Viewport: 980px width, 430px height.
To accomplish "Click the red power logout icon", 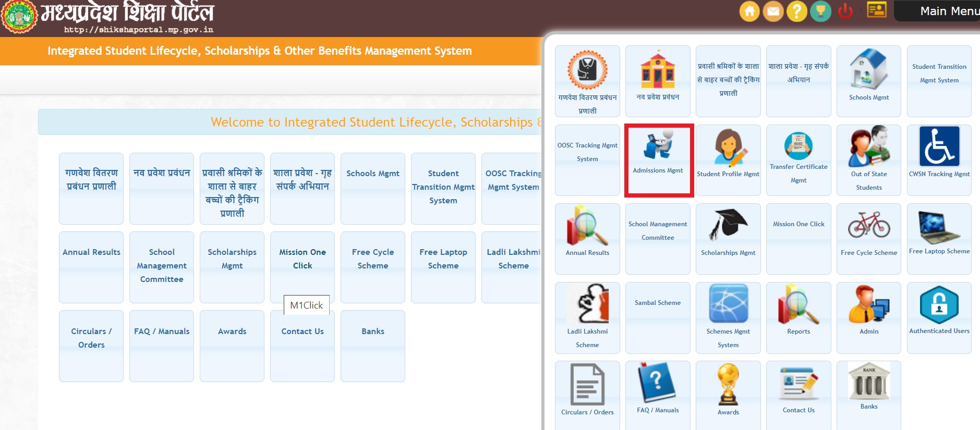I will [x=845, y=11].
